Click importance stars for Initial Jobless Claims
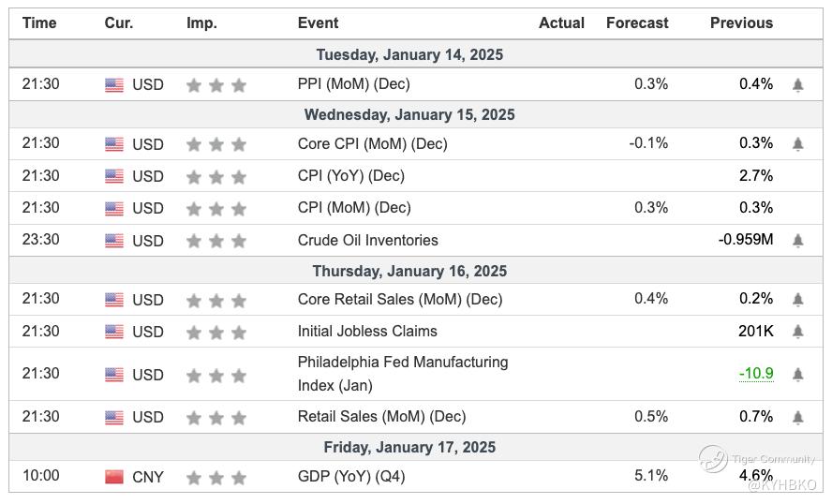This screenshot has height=504, width=832. (x=216, y=332)
